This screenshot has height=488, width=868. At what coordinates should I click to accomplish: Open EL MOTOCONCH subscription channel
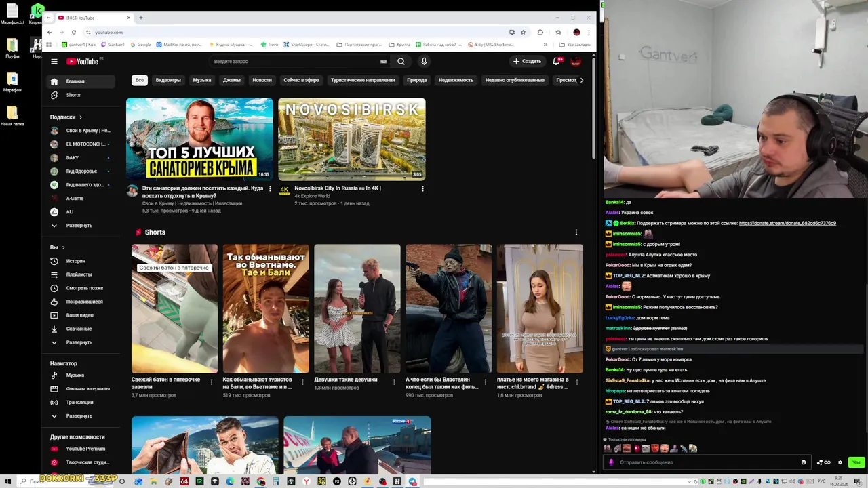pyautogui.click(x=81, y=144)
